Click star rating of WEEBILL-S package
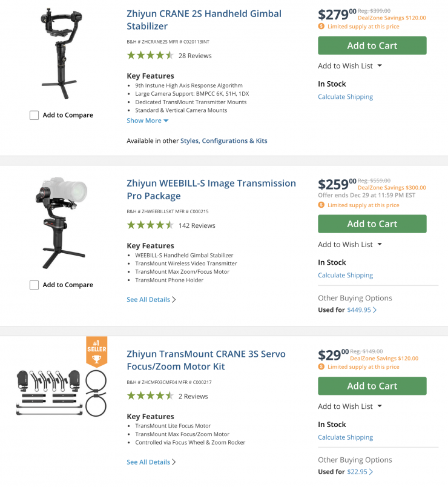This screenshot has height=487, width=448. (150, 225)
